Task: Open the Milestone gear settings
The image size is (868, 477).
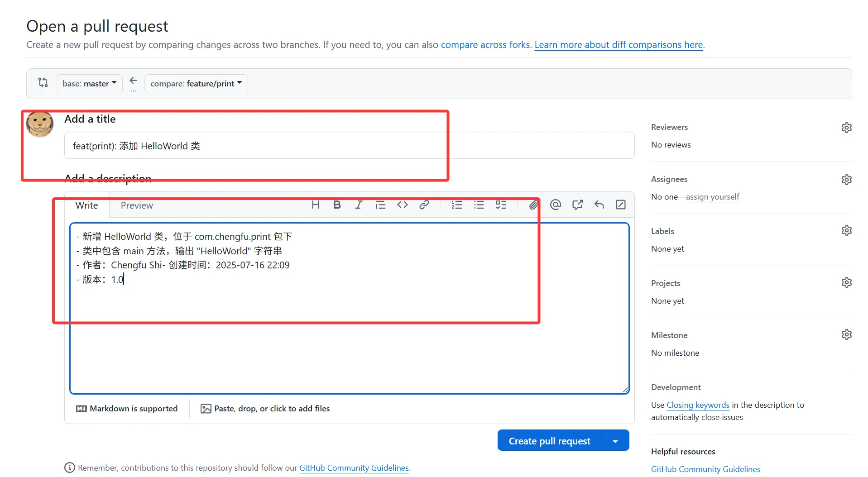Action: (x=847, y=334)
